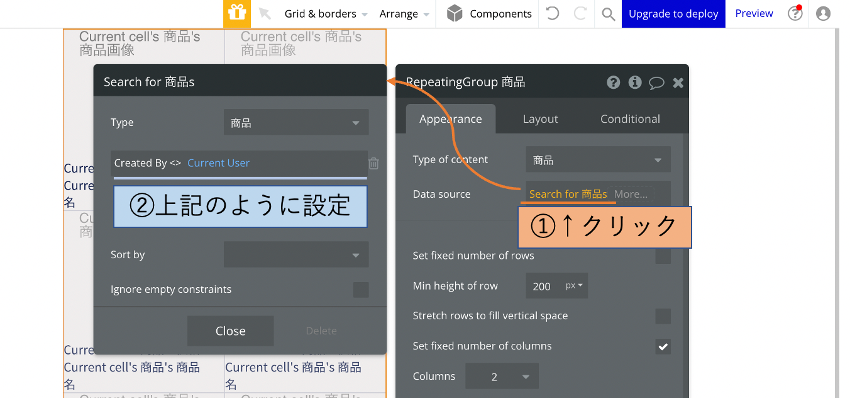Screen dimensions: 850x398
Task: Open the help circle icon in top bar
Action: coord(795,14)
